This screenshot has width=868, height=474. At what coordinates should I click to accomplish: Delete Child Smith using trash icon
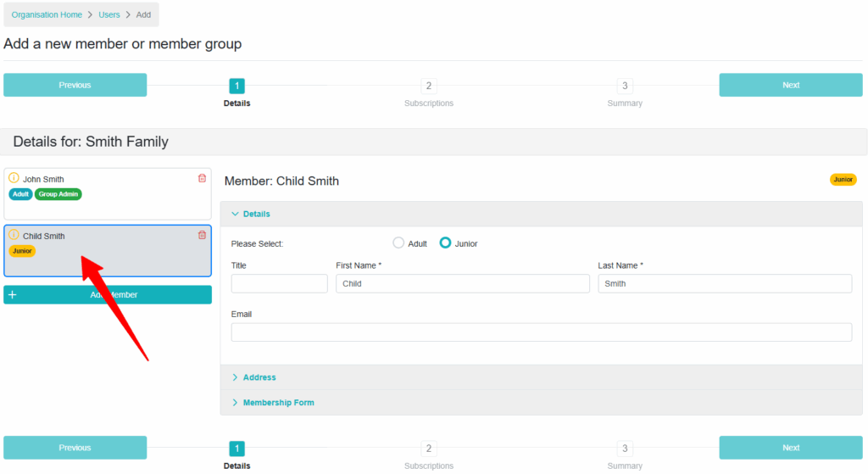pyautogui.click(x=202, y=235)
